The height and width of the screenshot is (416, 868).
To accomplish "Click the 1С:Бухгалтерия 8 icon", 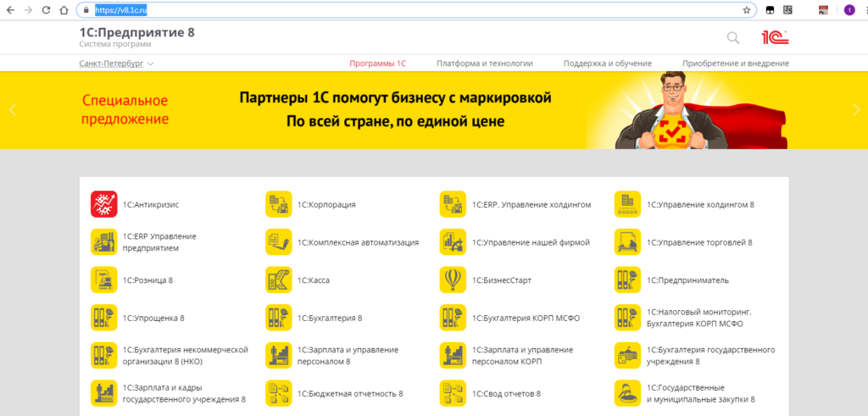I will (x=279, y=318).
